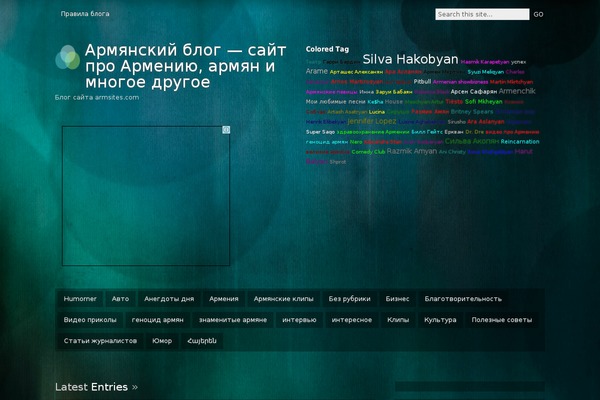The image size is (600, 400).
Task: Click the Jennifer Lopez tag
Action: tap(372, 121)
